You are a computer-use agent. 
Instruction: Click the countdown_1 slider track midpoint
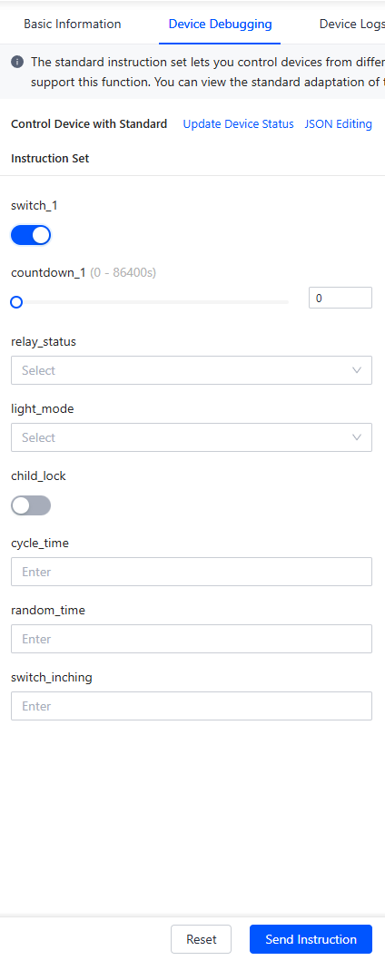[150, 302]
